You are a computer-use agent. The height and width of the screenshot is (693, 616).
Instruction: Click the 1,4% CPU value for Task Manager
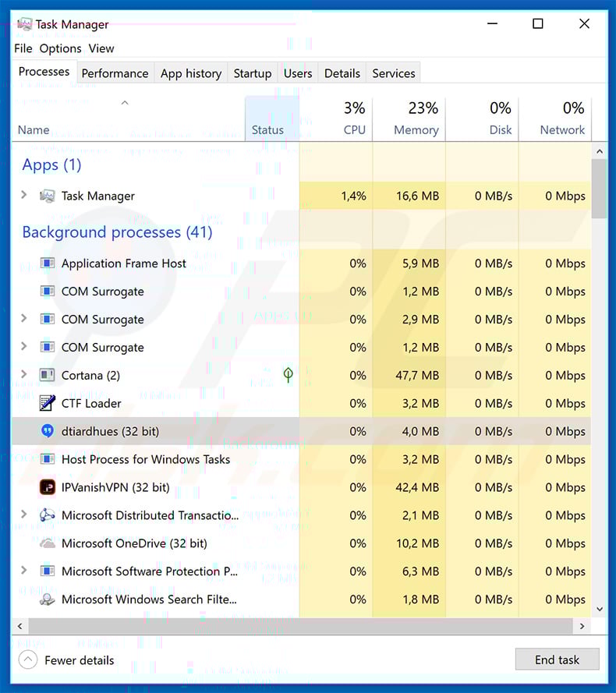353,196
